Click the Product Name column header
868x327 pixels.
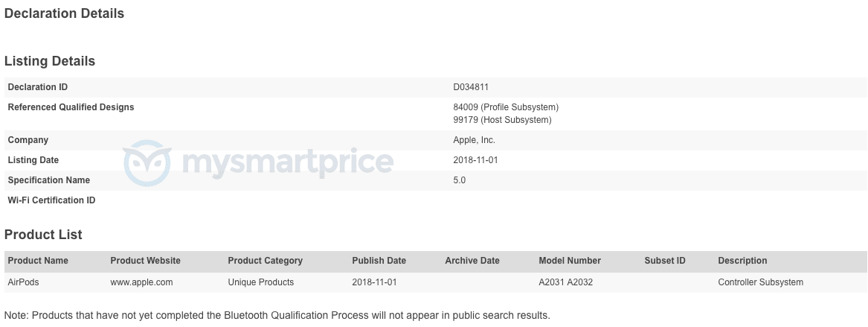38,261
